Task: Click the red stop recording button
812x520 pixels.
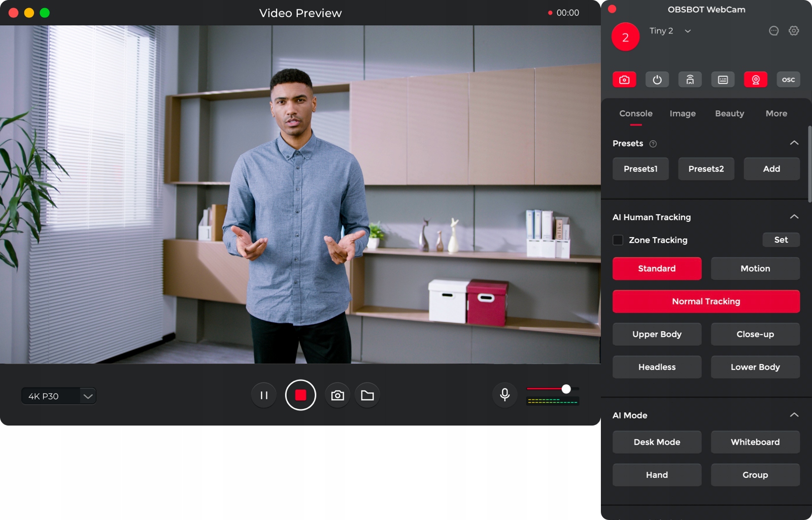Action: pos(300,395)
